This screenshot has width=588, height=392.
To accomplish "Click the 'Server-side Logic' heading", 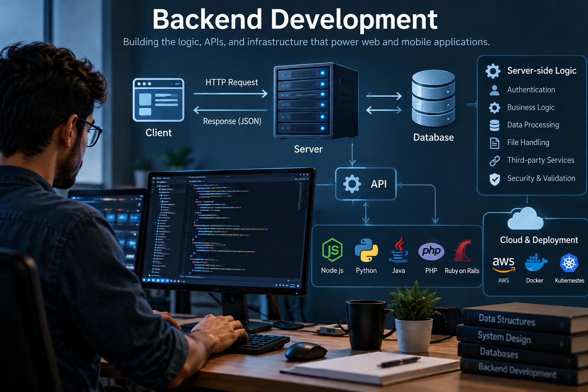I will coord(542,71).
